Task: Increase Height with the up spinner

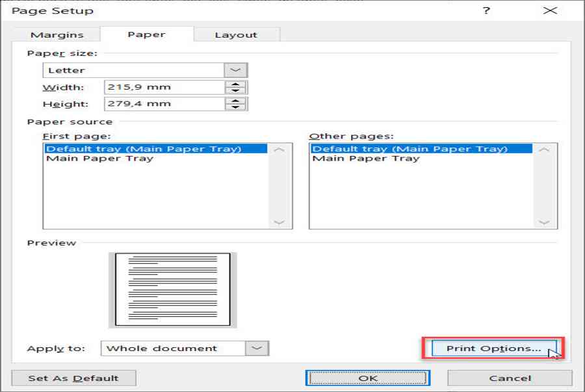Action: (x=235, y=100)
